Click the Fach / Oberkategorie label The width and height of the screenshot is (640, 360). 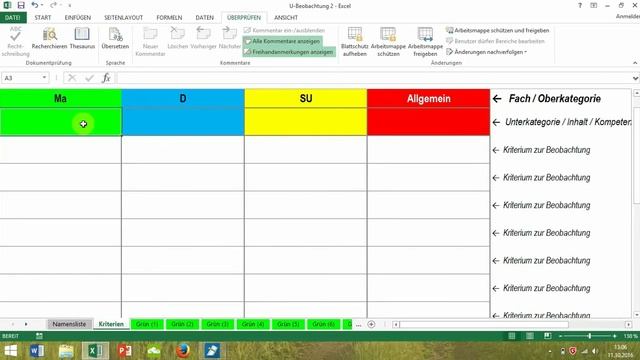(x=555, y=98)
